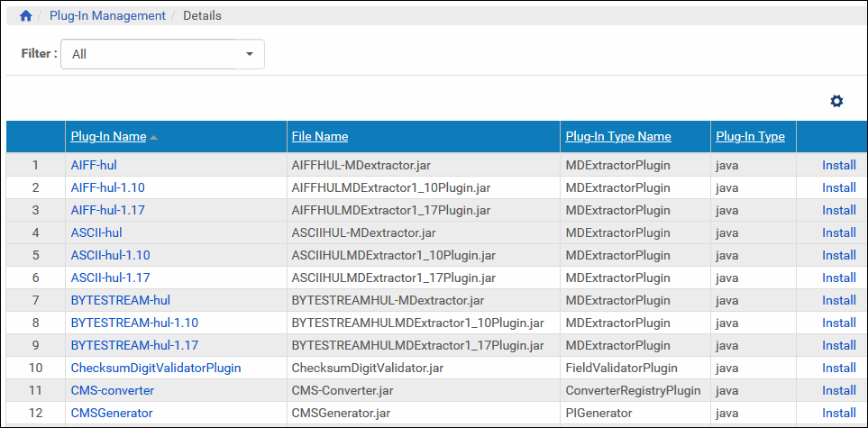
Task: Select the BYTESTREAMHUL-MDextractor.jar cell
Action: (424, 300)
